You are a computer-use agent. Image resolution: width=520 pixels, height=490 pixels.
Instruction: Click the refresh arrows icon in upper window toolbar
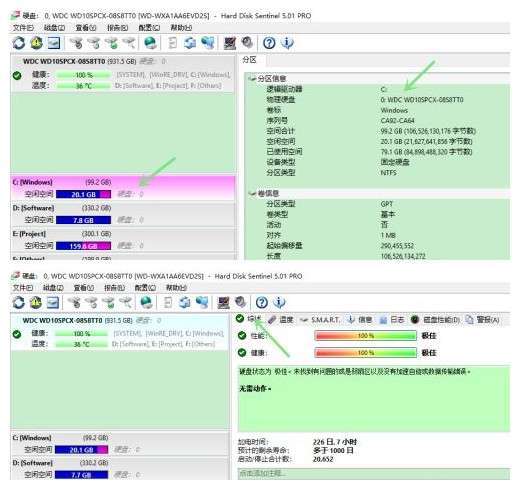[x=19, y=43]
